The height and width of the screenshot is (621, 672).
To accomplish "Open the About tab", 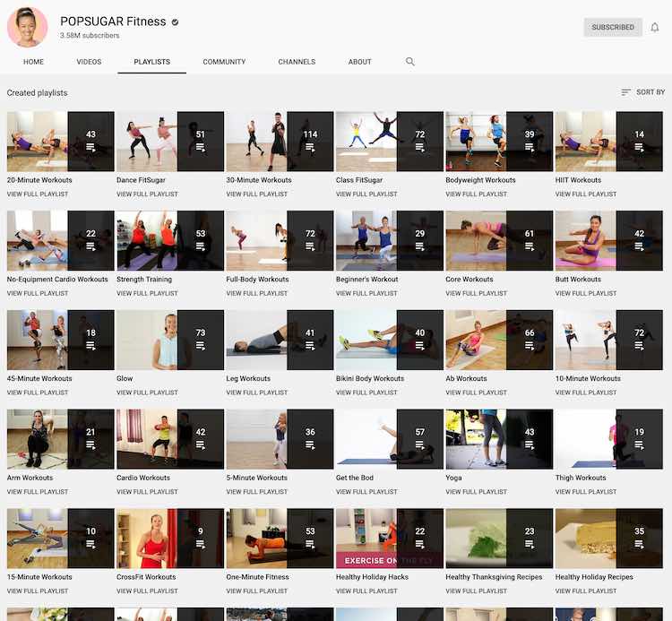I will [x=359, y=62].
